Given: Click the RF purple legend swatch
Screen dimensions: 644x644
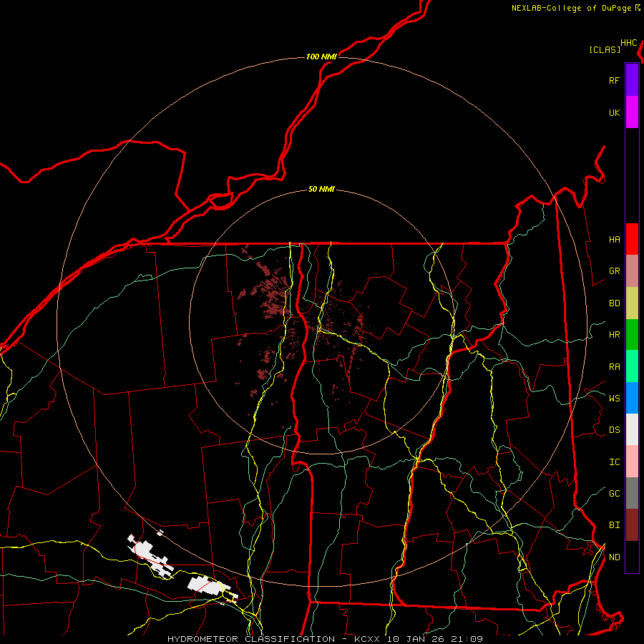Looking at the screenshot, I should coord(632,80).
